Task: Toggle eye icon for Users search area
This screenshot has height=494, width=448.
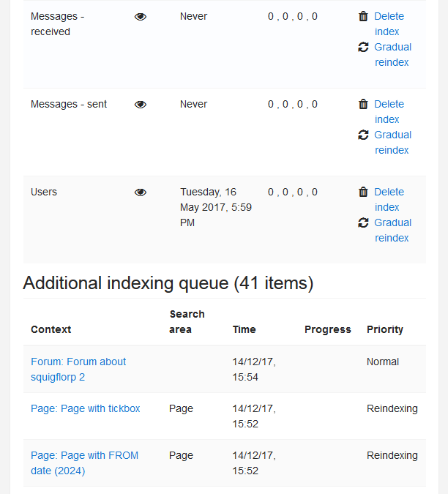Action: coord(141,192)
